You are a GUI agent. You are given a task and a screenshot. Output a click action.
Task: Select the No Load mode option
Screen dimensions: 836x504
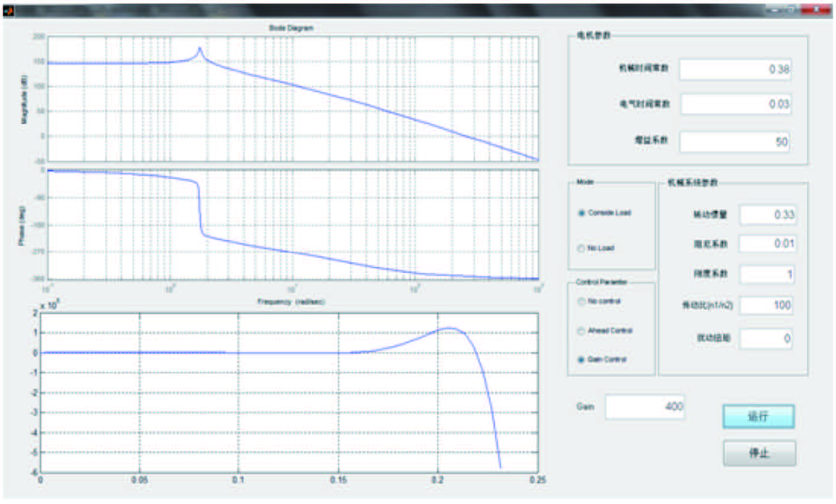581,248
